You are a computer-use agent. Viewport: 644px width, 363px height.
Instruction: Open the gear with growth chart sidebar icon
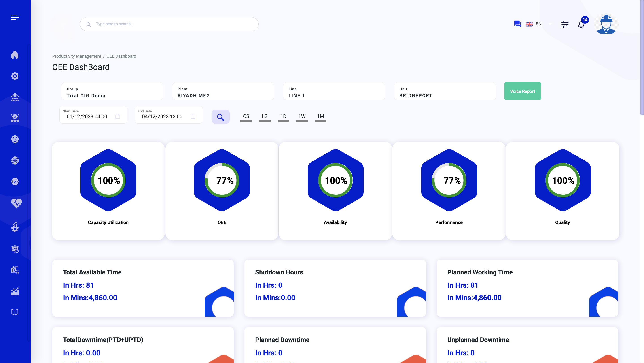(15, 227)
